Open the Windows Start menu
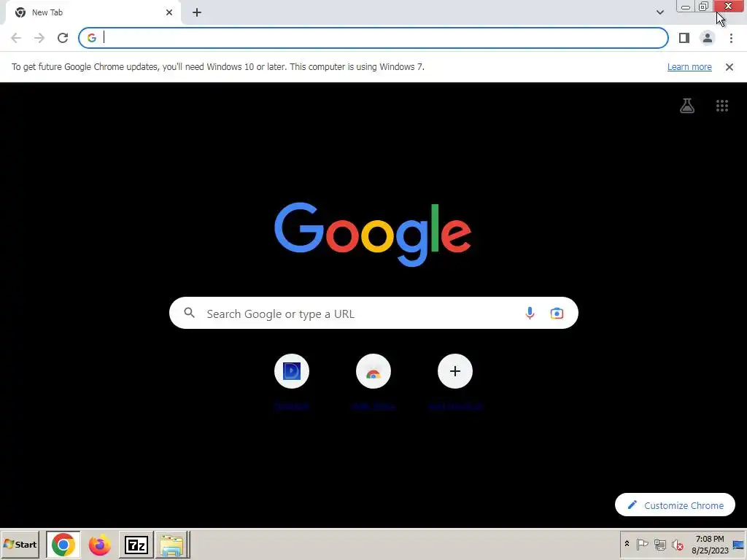This screenshot has height=560, width=747. pyautogui.click(x=20, y=544)
